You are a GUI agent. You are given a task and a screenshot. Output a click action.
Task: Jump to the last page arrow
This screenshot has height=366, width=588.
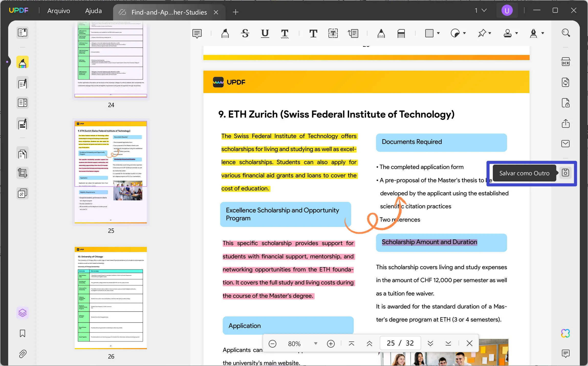[448, 344]
